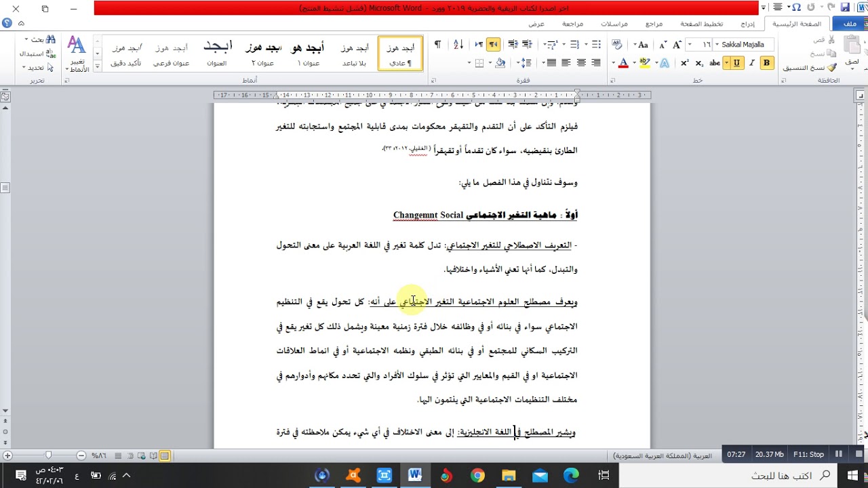868x488 pixels.
Task: Click bullets list icon
Action: [x=596, y=44]
